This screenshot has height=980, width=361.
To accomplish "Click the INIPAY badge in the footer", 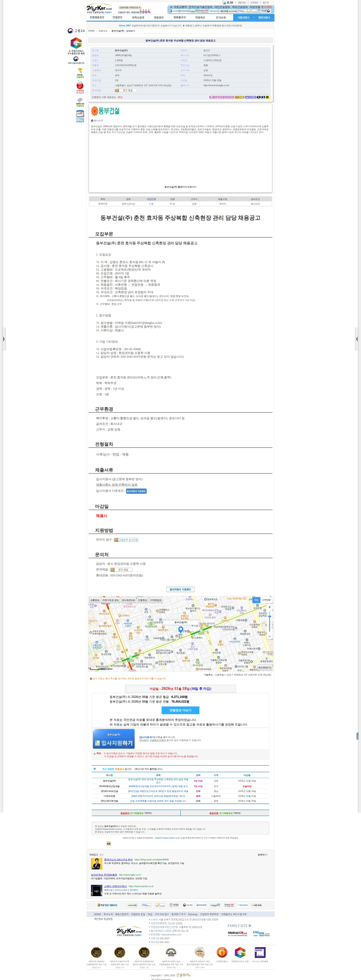I will pos(260,952).
